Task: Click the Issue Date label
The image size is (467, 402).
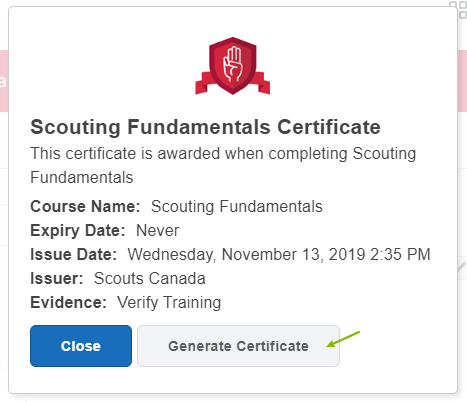Action: click(x=74, y=254)
